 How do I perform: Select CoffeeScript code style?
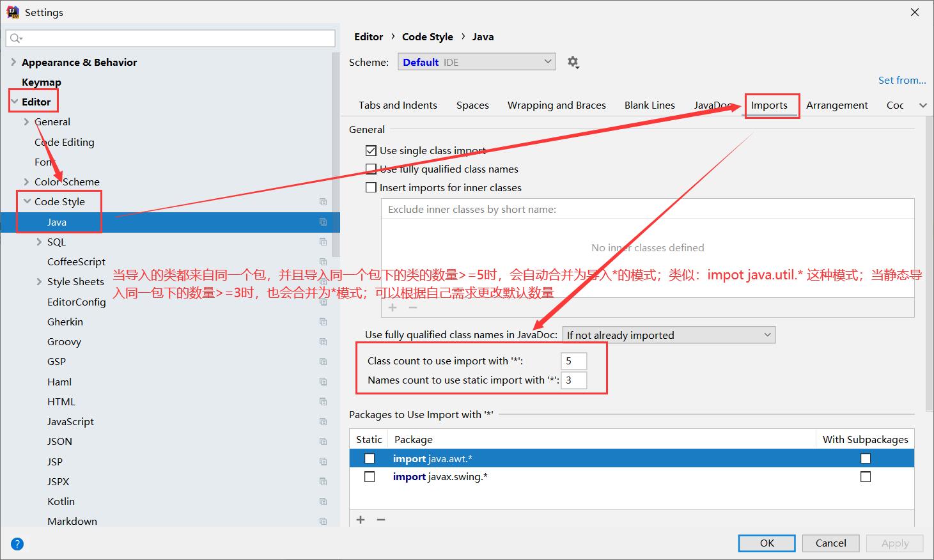click(76, 261)
